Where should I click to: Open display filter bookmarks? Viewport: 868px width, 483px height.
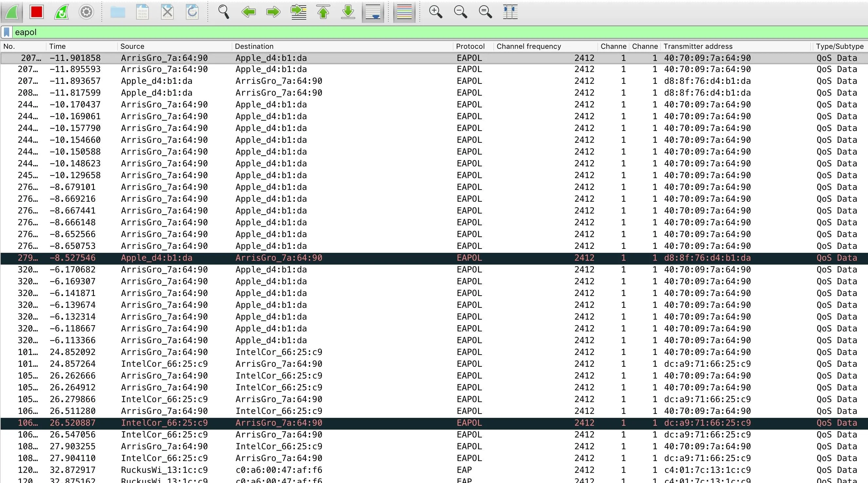point(7,32)
